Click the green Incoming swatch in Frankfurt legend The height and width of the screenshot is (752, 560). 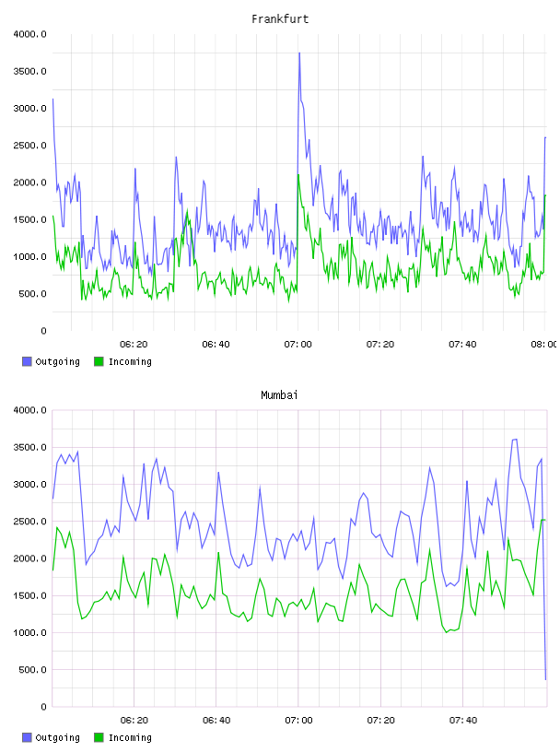coord(99,361)
